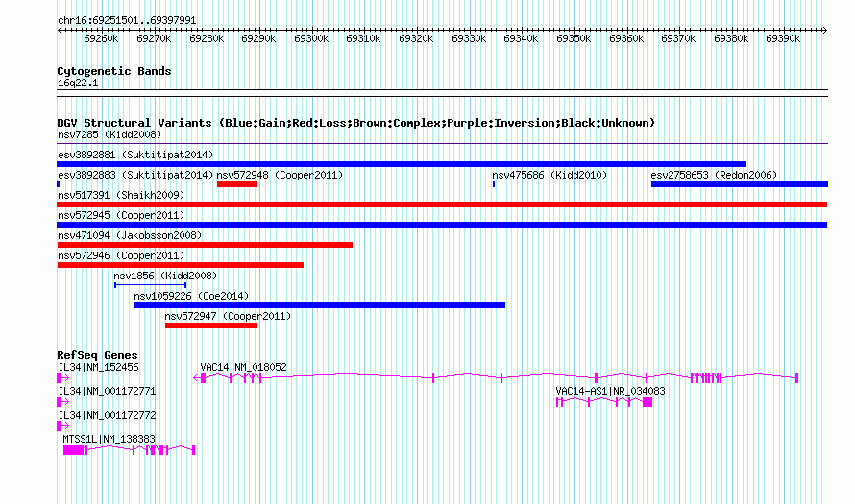Click the 16q22.1 band label
This screenshot has height=504, width=855.
(78, 83)
